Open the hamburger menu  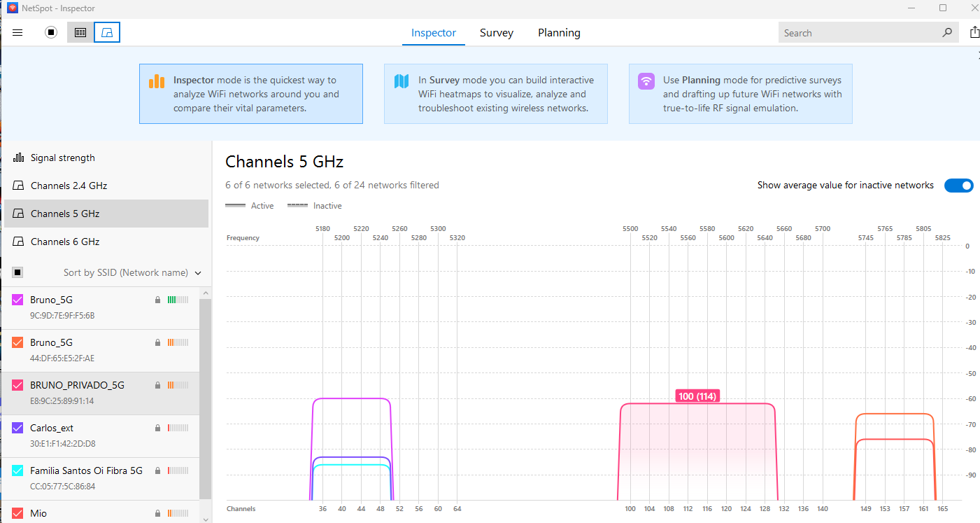point(18,32)
